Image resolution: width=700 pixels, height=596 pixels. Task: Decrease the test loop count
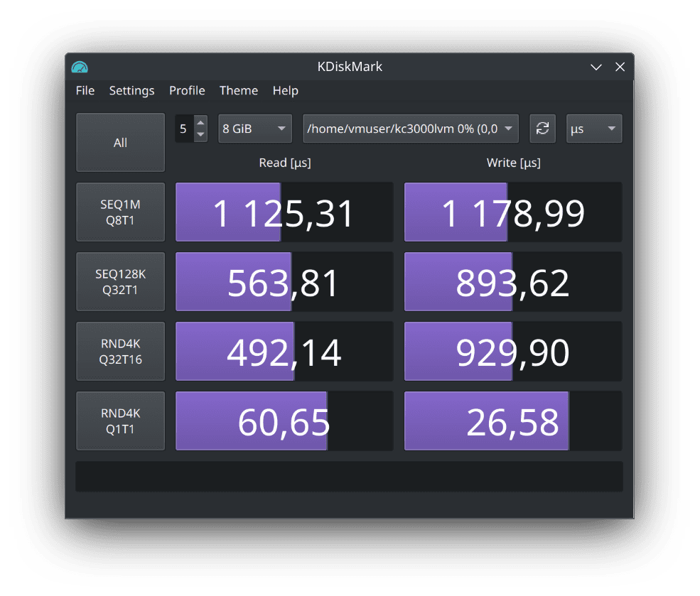tap(201, 135)
